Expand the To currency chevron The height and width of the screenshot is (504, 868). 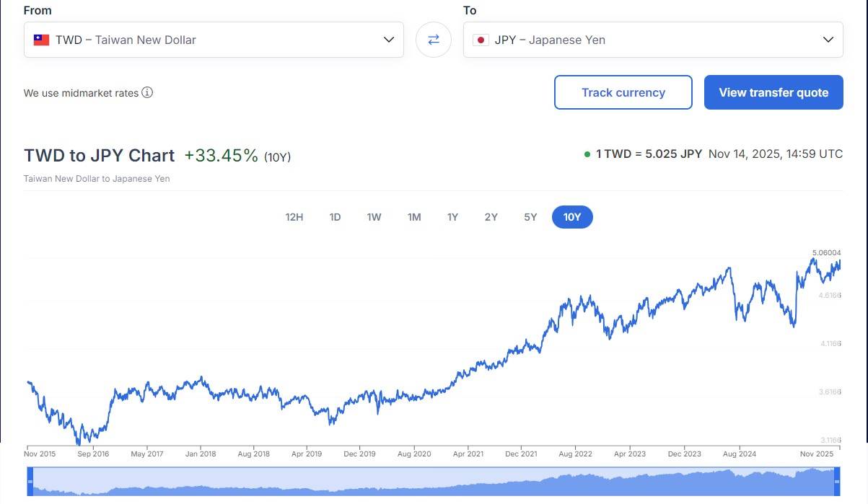tap(828, 40)
